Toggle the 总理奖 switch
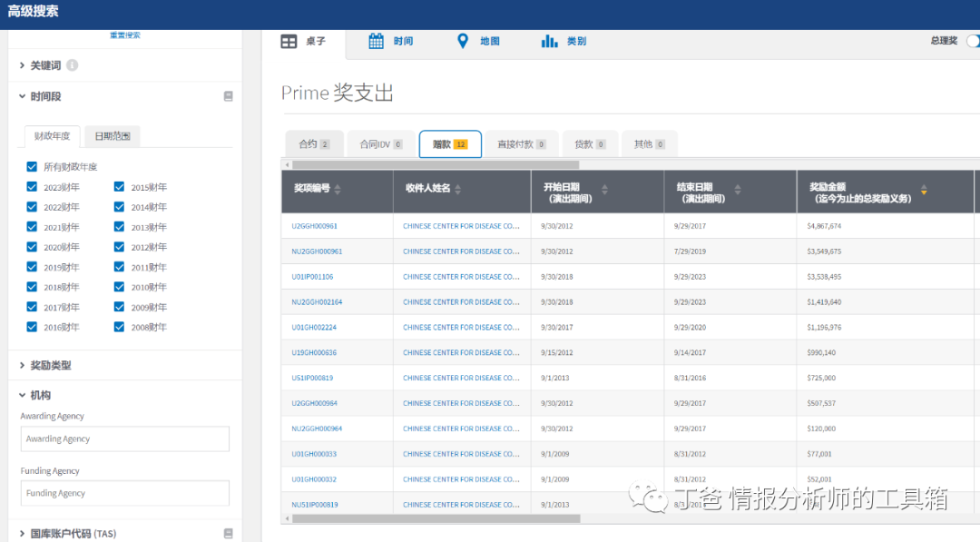The height and width of the screenshot is (542, 980). coord(973,41)
